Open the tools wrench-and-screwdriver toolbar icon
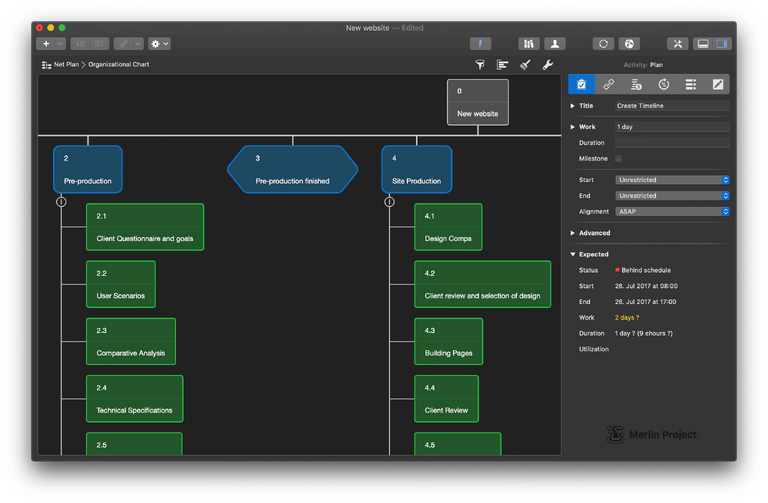The height and width of the screenshot is (503, 768). (x=677, y=44)
